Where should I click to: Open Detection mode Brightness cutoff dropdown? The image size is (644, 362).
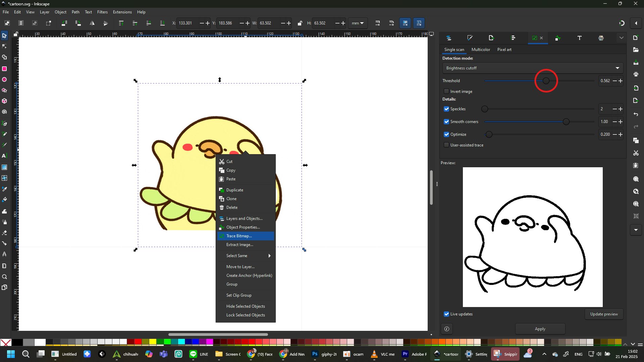pyautogui.click(x=533, y=68)
